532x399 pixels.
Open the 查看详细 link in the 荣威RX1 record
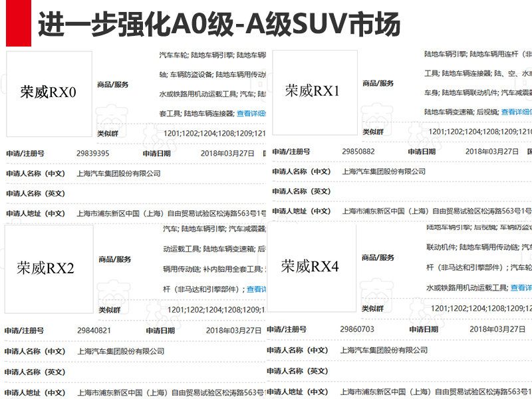click(517, 112)
